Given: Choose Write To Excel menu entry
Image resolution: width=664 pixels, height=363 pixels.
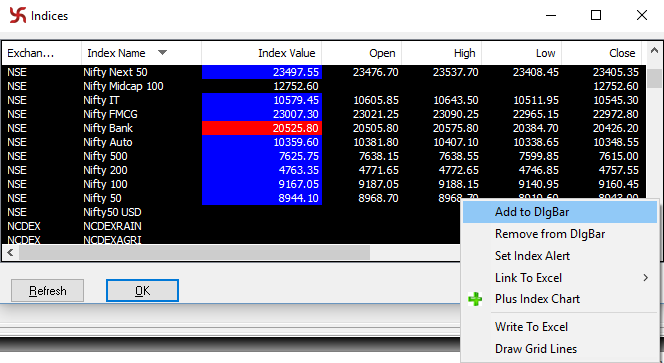Looking at the screenshot, I should click(560, 327).
